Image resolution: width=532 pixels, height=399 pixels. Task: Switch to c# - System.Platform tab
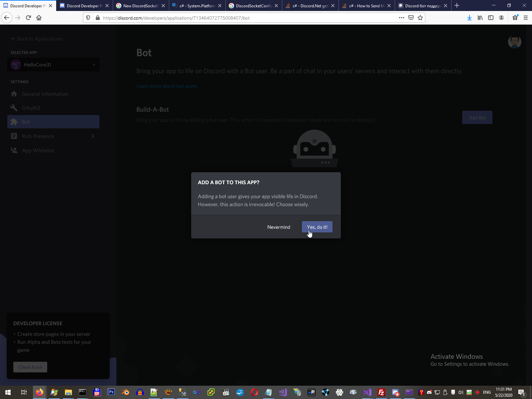click(x=198, y=6)
